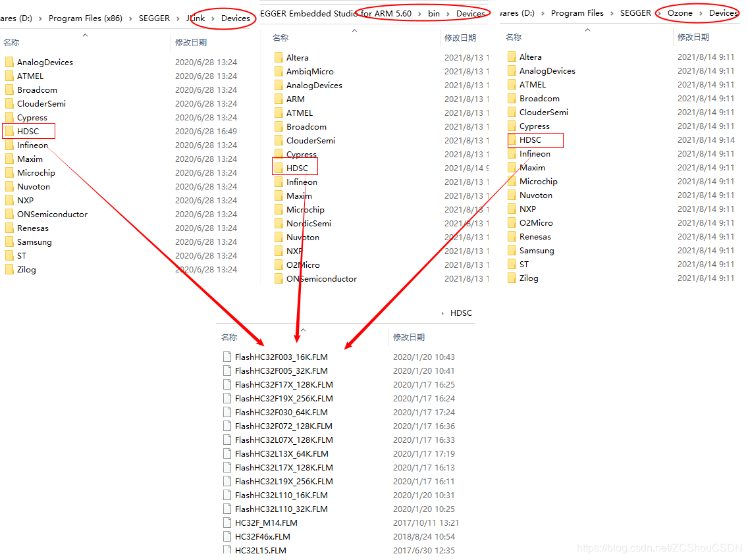Select the Zilog folder icon in JLink window
748x560 pixels.
tap(9, 269)
